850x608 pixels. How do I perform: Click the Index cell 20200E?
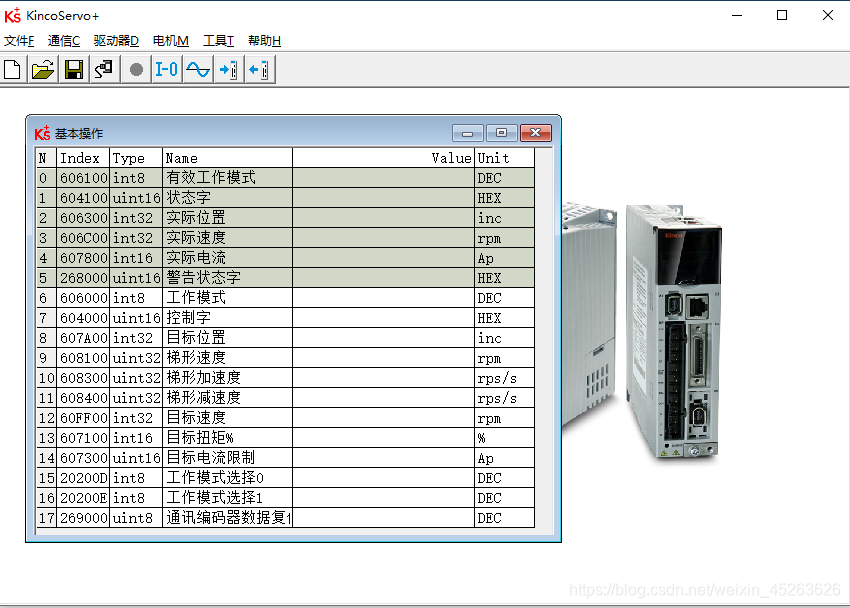[x=83, y=498]
